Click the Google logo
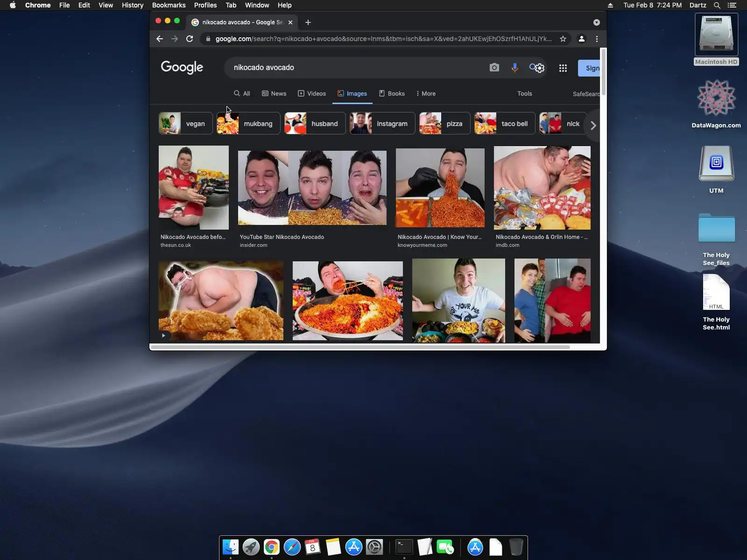747x560 pixels. pyautogui.click(x=182, y=68)
